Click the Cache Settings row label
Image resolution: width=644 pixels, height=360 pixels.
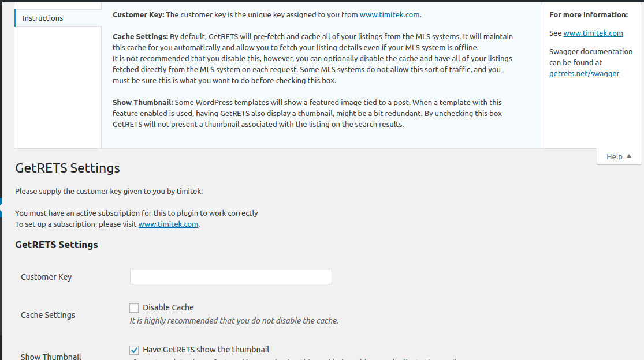point(48,315)
